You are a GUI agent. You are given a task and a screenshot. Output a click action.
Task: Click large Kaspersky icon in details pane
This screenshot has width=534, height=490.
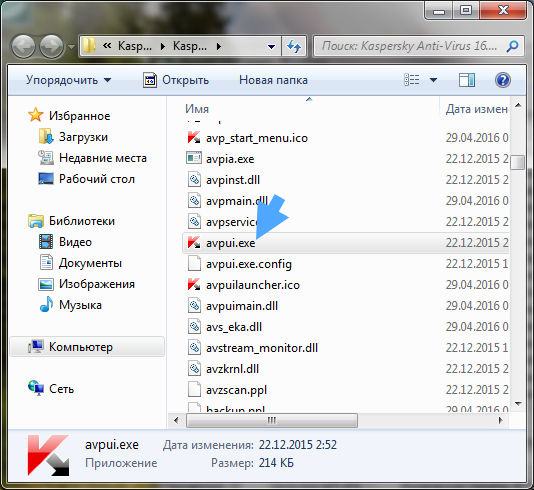click(48, 455)
